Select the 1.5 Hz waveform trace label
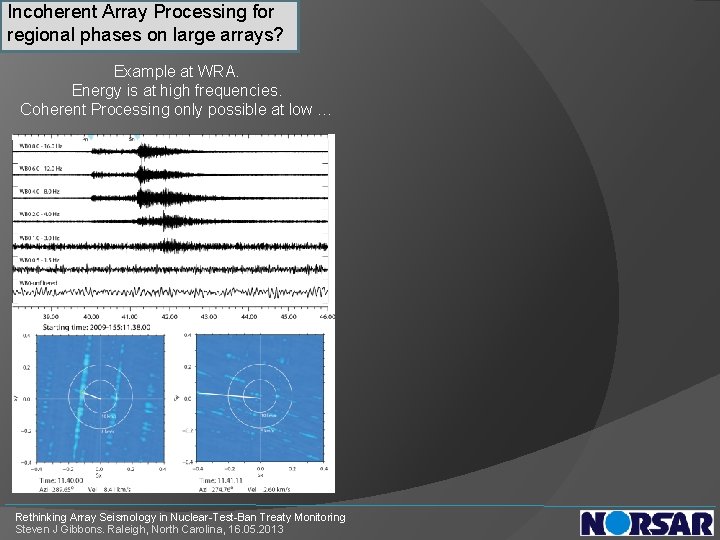This screenshot has width=720, height=540. [x=39, y=260]
